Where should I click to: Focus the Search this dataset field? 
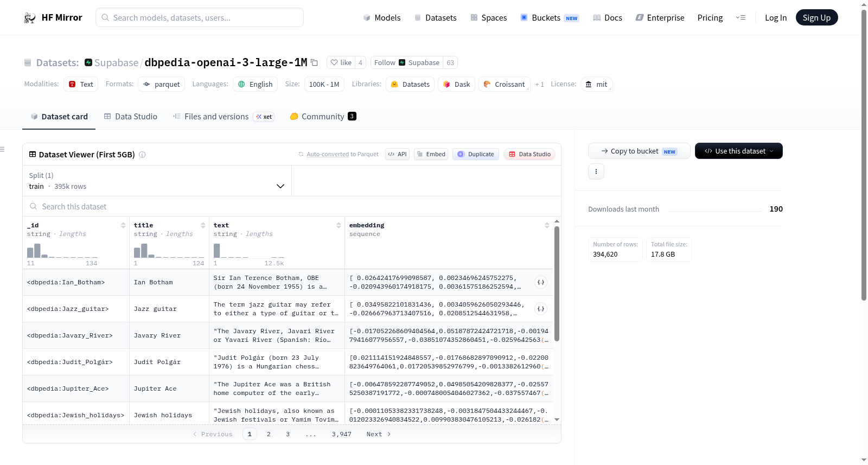click(292, 206)
